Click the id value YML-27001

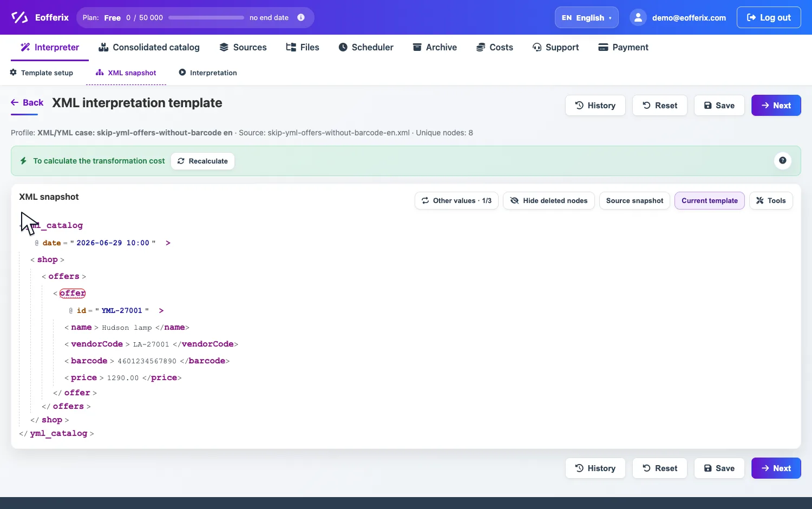(122, 310)
